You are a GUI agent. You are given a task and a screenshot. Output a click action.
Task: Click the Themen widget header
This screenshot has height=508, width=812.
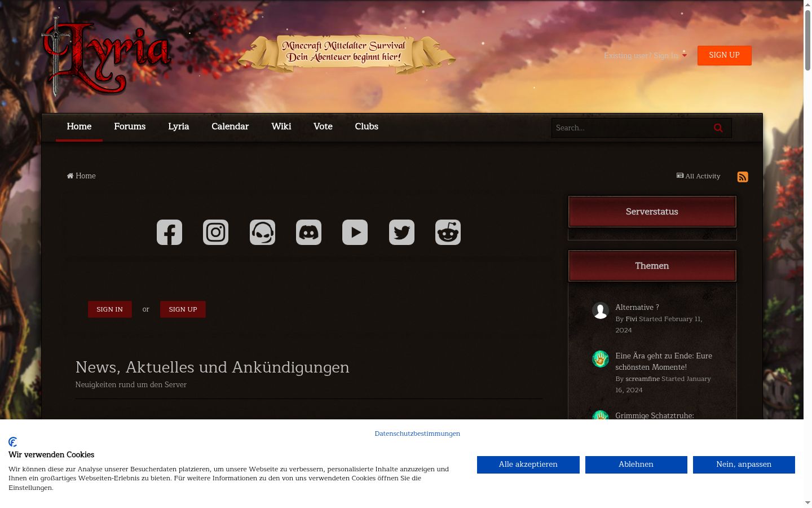(x=652, y=266)
